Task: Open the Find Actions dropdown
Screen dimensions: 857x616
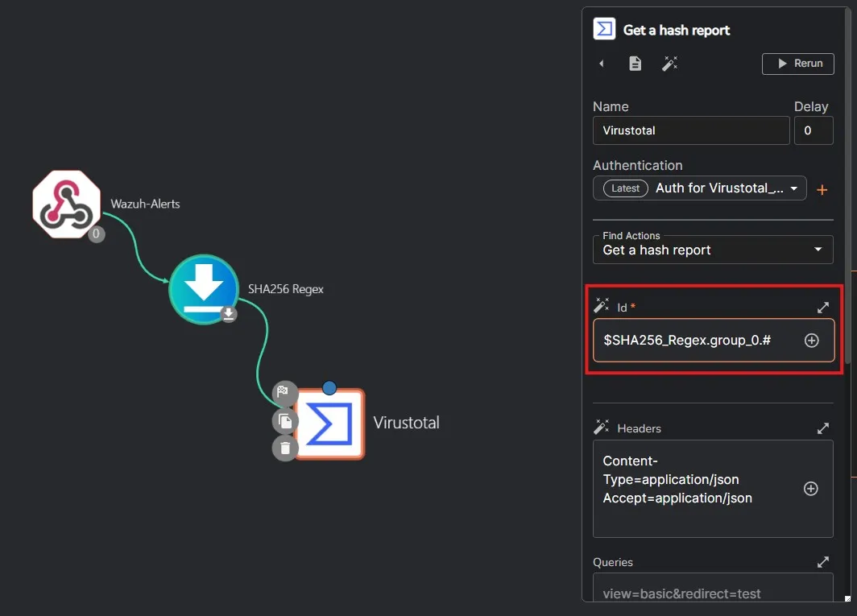Action: coord(713,250)
